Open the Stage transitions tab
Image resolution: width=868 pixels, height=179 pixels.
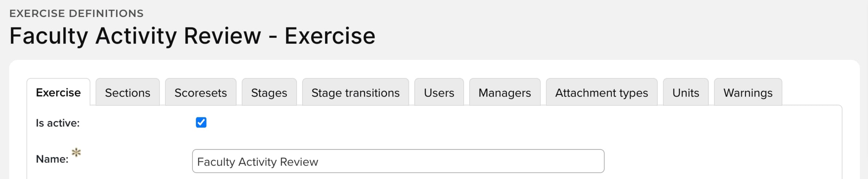click(355, 92)
